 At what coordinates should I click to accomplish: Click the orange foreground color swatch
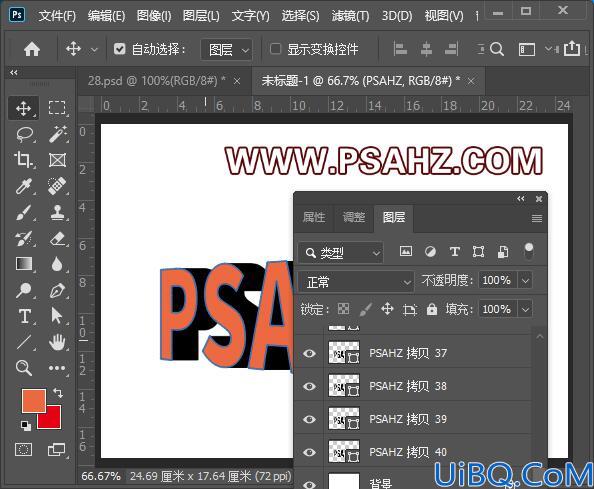(x=34, y=400)
